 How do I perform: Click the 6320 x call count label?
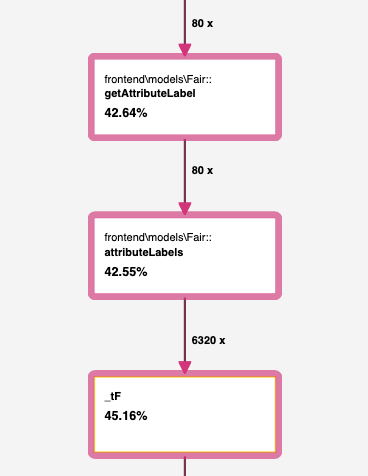click(x=208, y=340)
